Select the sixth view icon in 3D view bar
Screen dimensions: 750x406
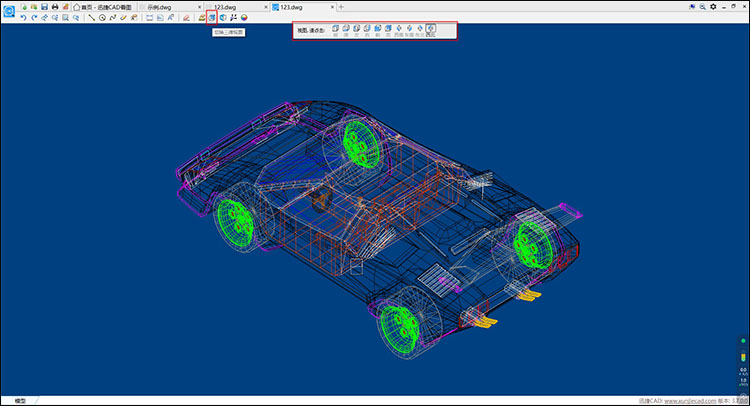pyautogui.click(x=388, y=29)
